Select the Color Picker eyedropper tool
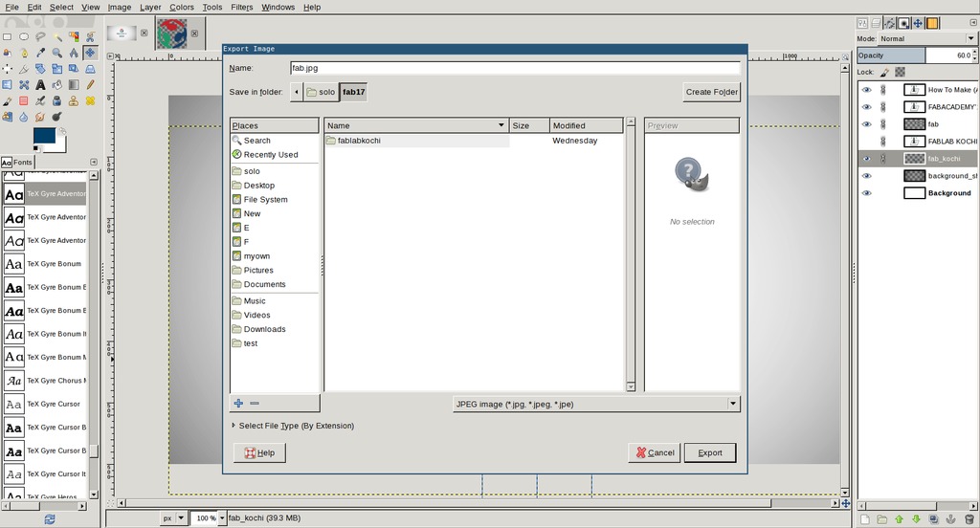This screenshot has height=528, width=980. (x=40, y=54)
